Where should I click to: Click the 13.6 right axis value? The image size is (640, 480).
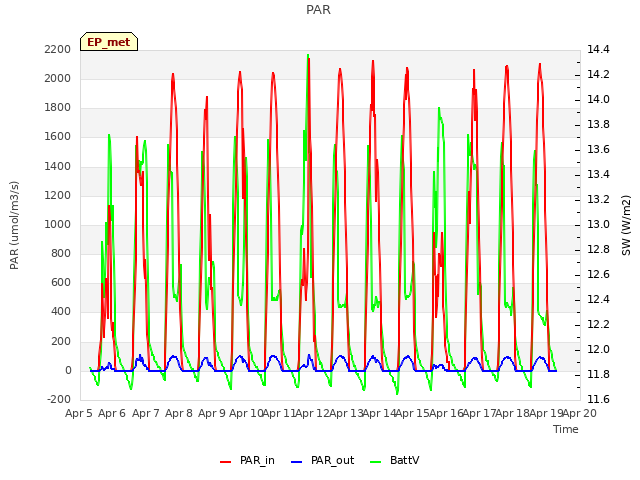[598, 149]
